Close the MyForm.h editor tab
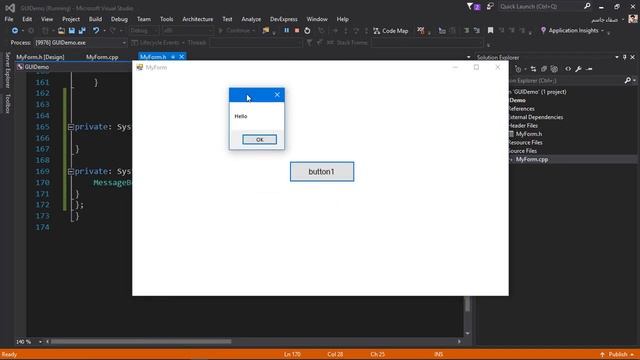 click(182, 57)
